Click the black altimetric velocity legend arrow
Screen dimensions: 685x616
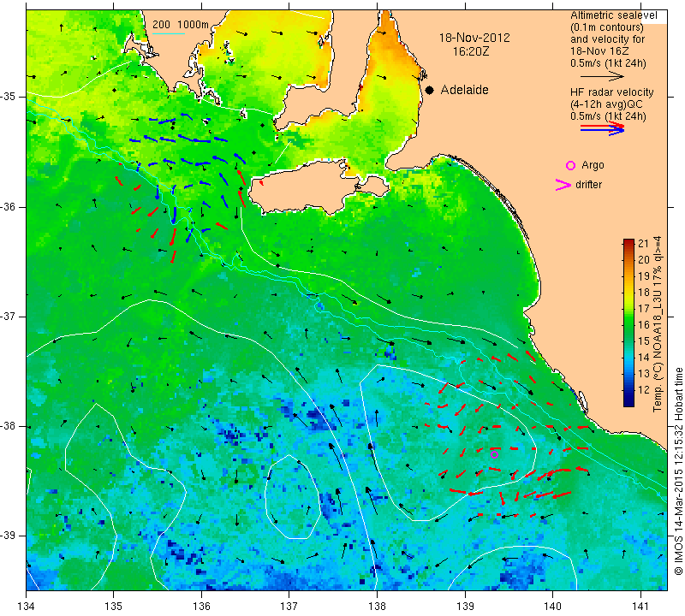[602, 76]
